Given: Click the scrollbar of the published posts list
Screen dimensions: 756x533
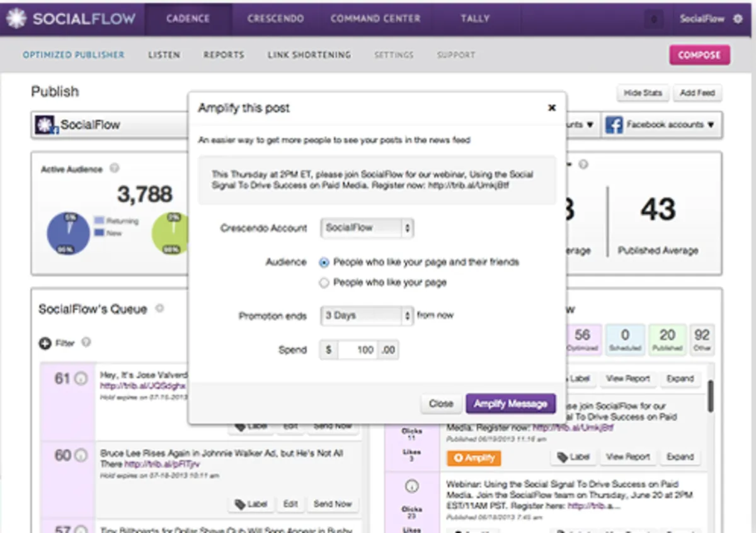Looking at the screenshot, I should 710,396.
